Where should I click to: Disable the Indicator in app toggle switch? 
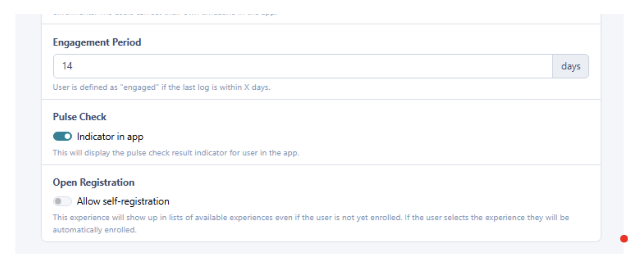tap(62, 137)
